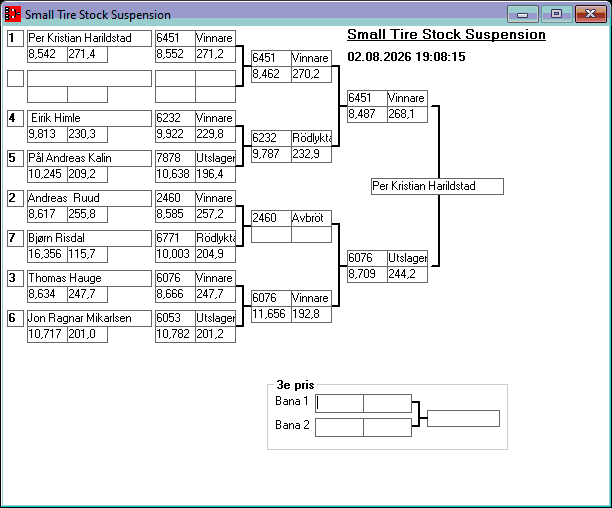Click the quarterfinal time 8,462 cell
The image size is (612, 508).
tap(271, 74)
